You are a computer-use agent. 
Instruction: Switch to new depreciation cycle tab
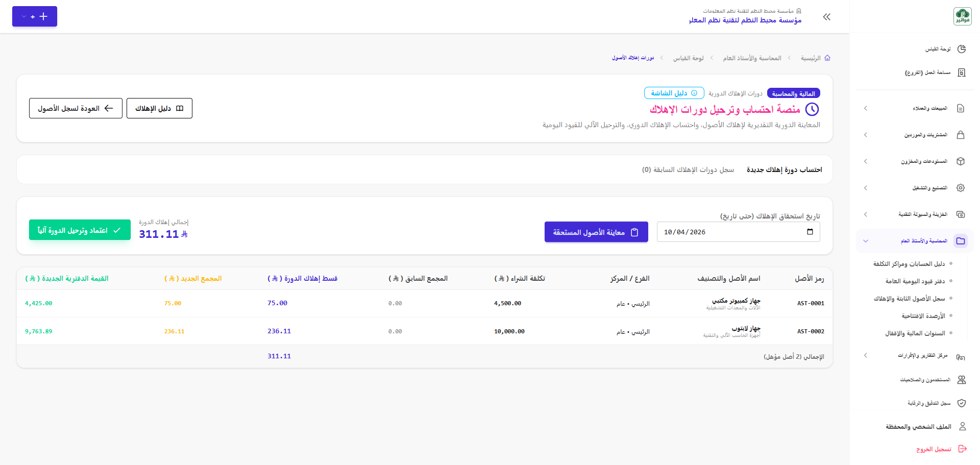click(x=785, y=169)
